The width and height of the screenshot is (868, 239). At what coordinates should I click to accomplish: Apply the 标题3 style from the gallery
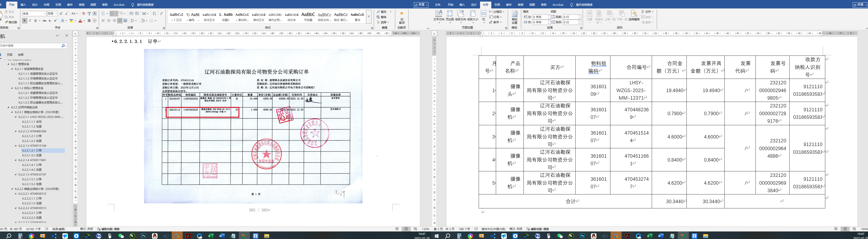click(225, 16)
